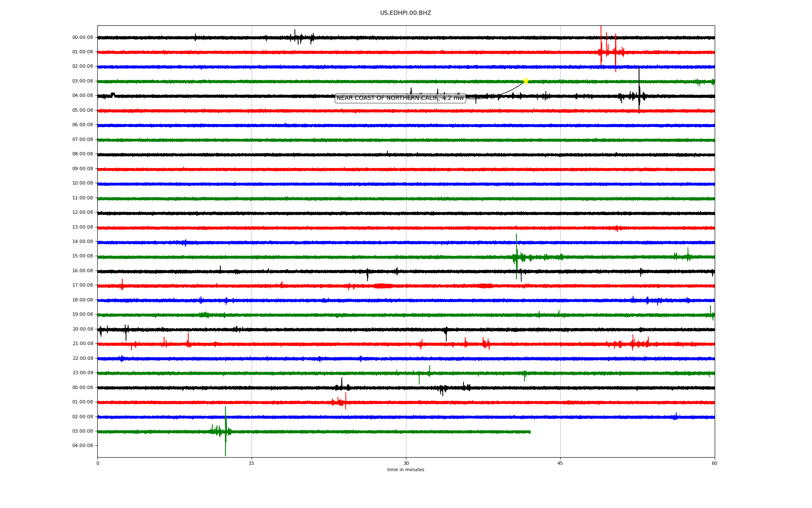Click the 04:00:08 label with no trace
This screenshot has width=812, height=508.
pyautogui.click(x=82, y=446)
